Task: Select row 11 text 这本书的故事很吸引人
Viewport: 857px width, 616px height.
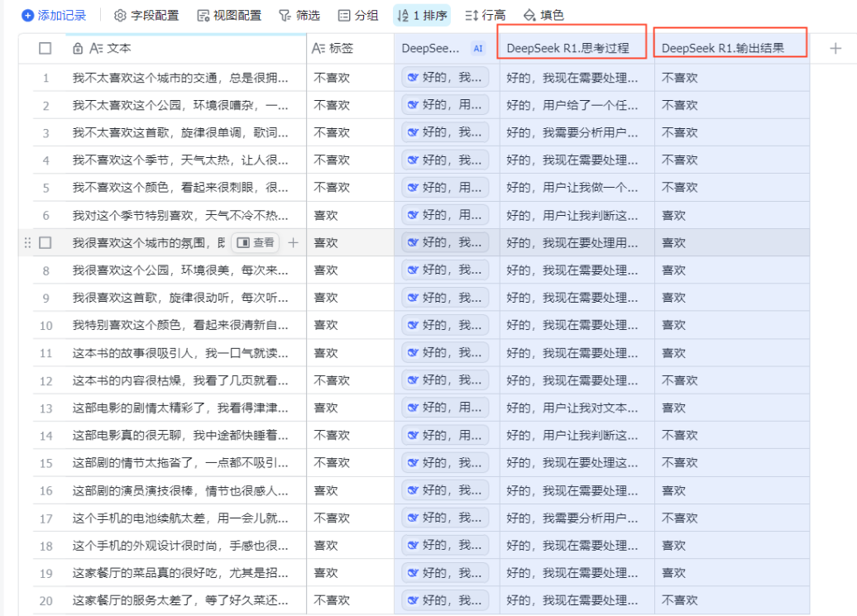Action: click(180, 353)
